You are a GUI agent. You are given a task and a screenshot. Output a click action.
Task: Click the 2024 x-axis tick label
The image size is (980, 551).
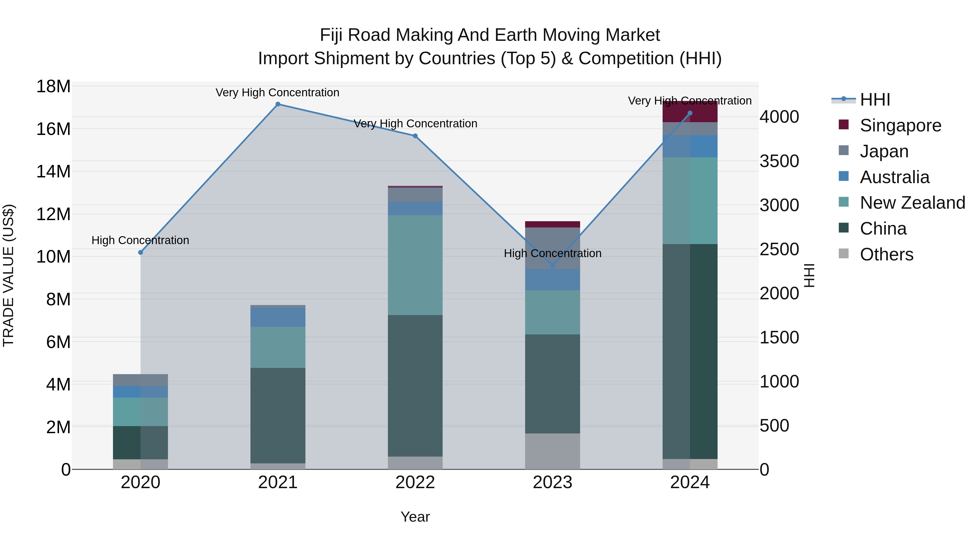(x=690, y=482)
